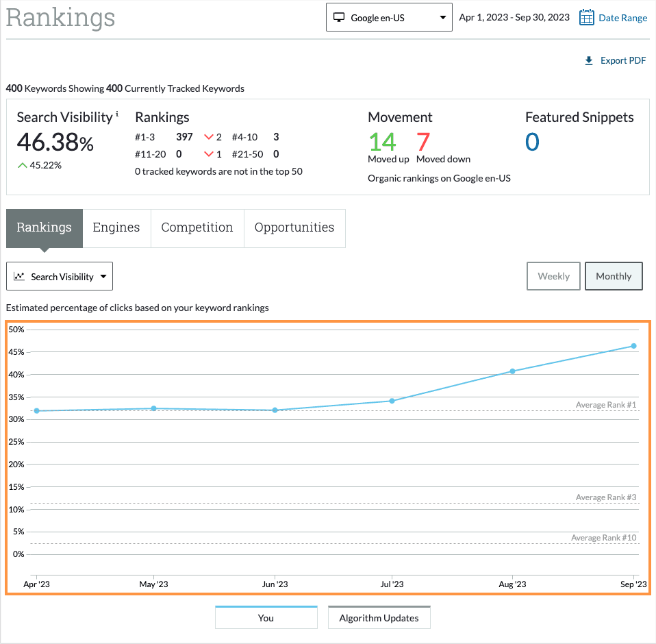Open the Google en-US engine dropdown
Viewport: 656px width, 644px height.
click(389, 18)
